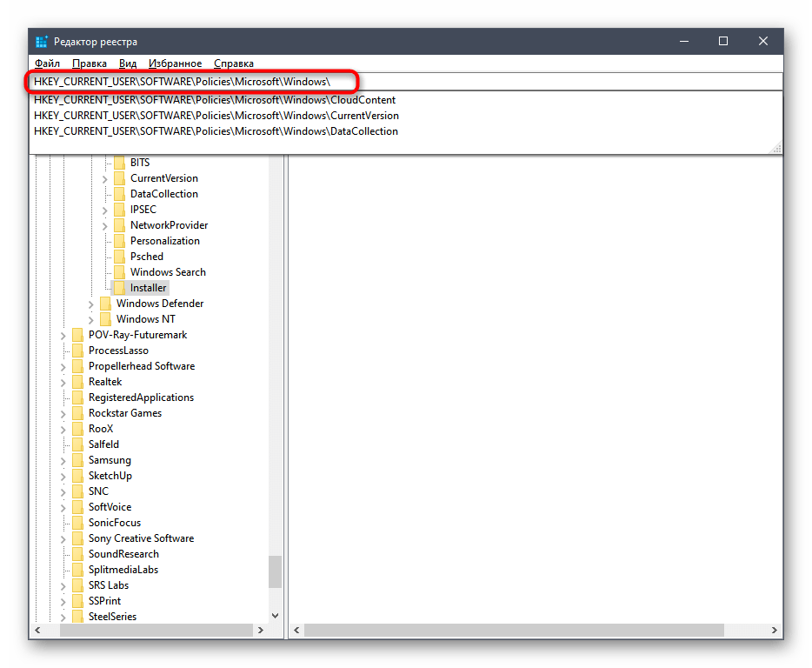Click the folder icon beside SteelSeries
The width and height of the screenshot is (812, 668).
[x=77, y=617]
